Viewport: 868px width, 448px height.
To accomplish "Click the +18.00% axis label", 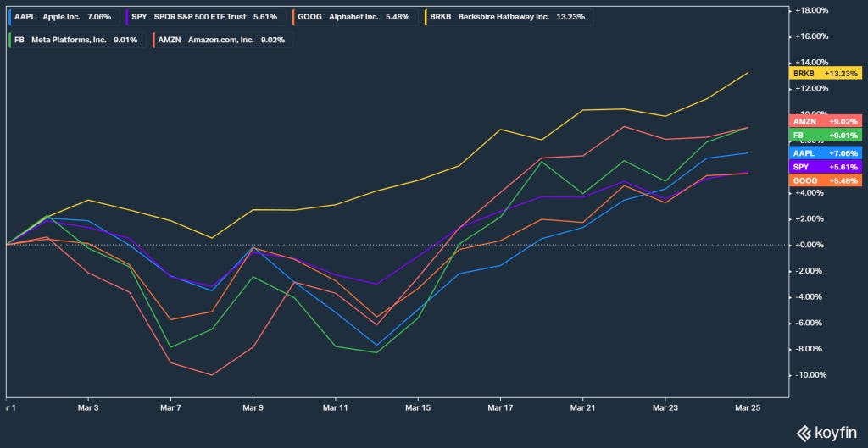I will tap(811, 10).
